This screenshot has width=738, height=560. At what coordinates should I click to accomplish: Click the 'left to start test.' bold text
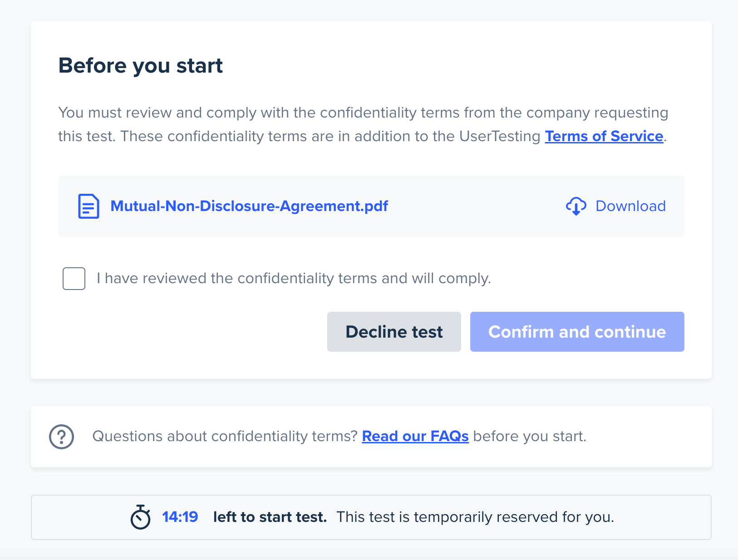click(x=270, y=517)
